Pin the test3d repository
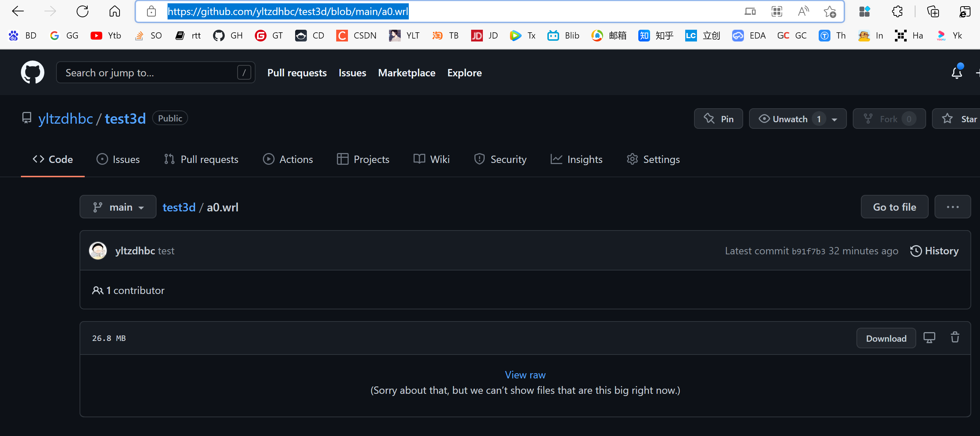980x436 pixels. click(718, 119)
